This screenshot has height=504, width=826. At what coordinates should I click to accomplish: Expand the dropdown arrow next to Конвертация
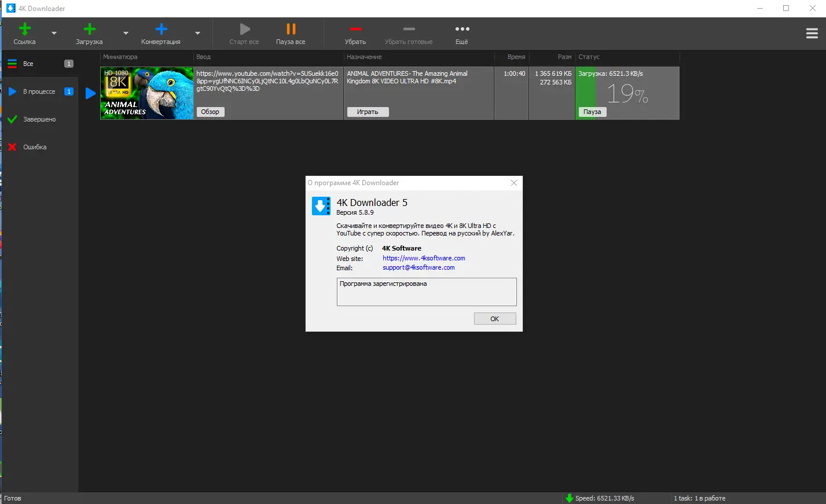[197, 34]
